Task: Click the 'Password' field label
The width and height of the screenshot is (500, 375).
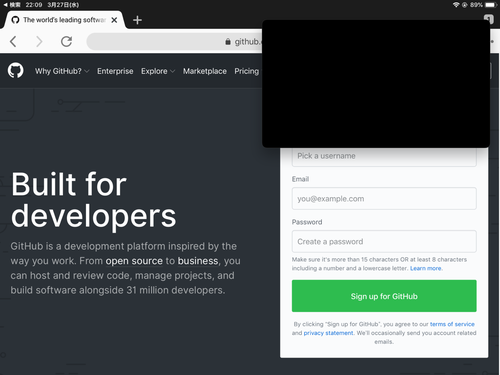Action: pyautogui.click(x=307, y=222)
